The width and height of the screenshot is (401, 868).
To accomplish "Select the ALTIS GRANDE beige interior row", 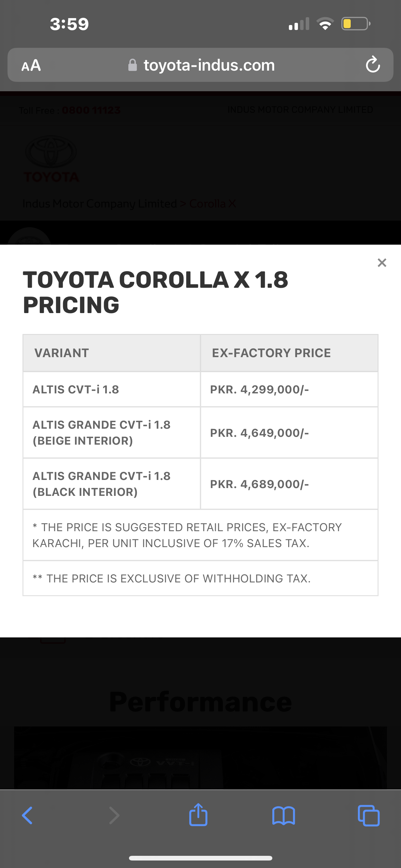I will 201,433.
